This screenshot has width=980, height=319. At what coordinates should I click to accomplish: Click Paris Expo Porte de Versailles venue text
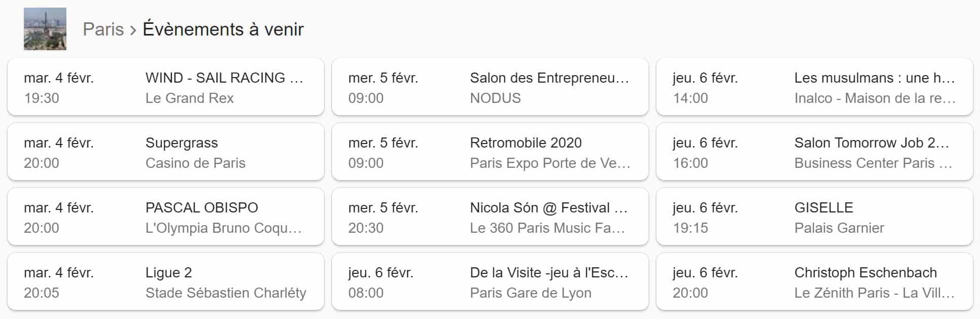point(551,163)
